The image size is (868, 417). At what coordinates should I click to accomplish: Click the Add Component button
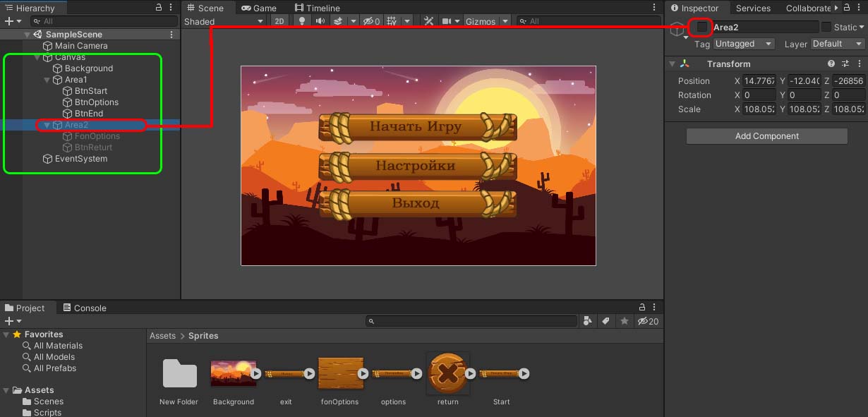coord(766,136)
